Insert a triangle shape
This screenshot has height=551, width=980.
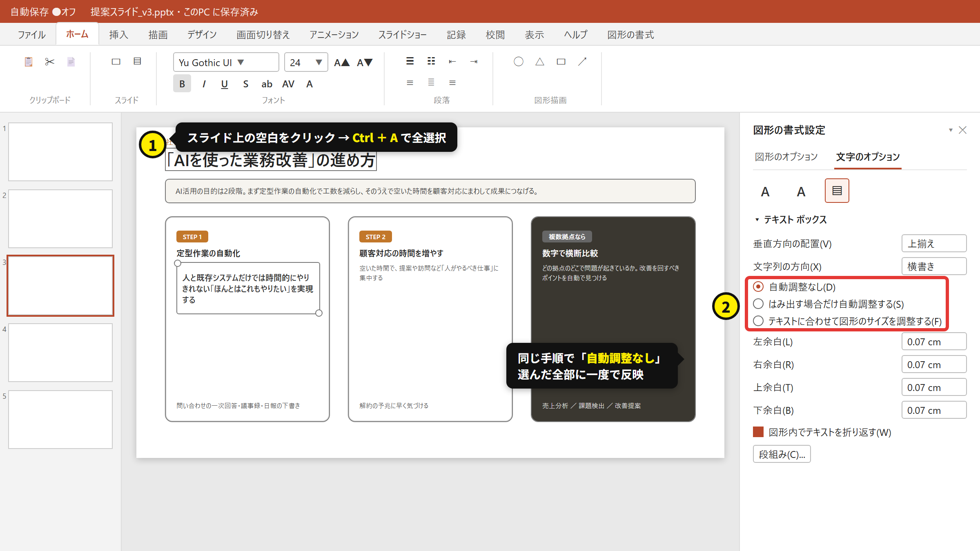(540, 62)
